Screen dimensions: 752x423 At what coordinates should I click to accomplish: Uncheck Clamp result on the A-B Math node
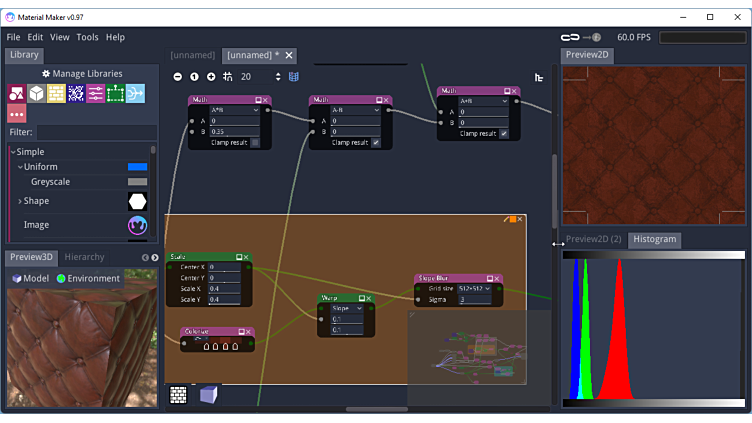click(x=376, y=143)
